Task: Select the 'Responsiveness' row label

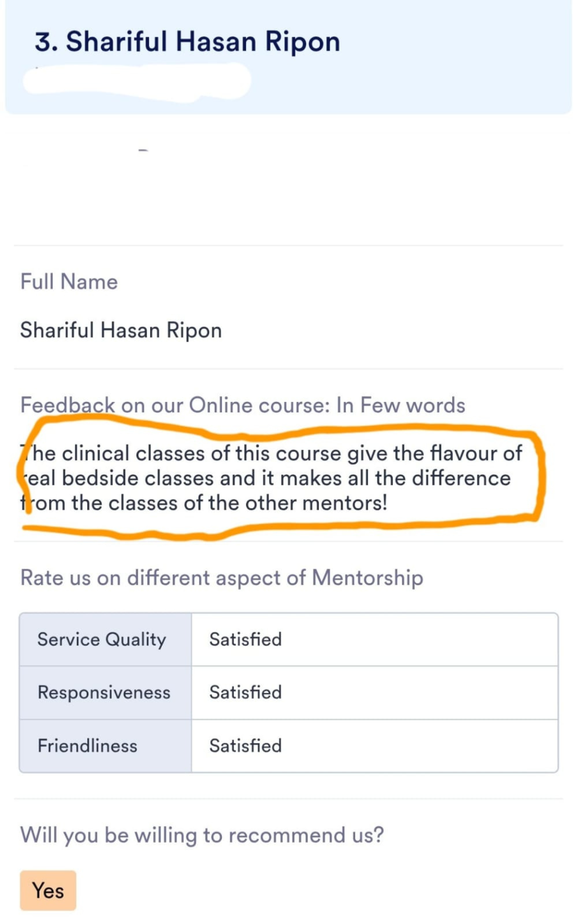Action: (x=104, y=693)
